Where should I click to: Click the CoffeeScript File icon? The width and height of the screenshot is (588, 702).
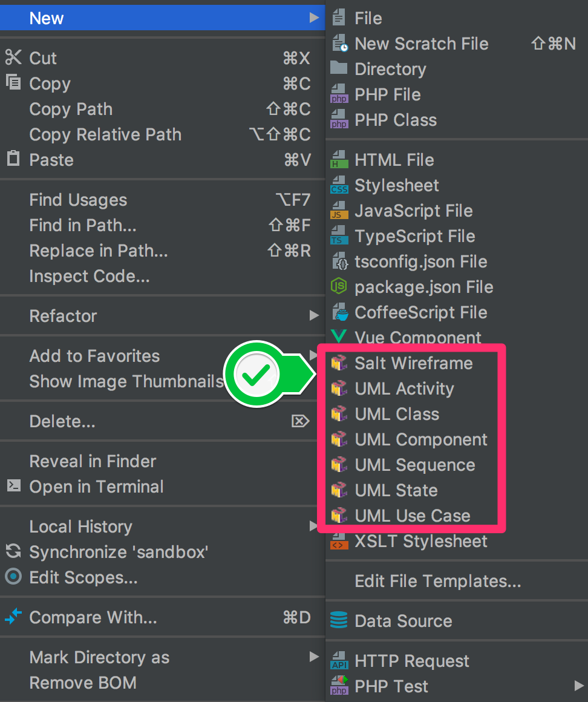click(340, 312)
